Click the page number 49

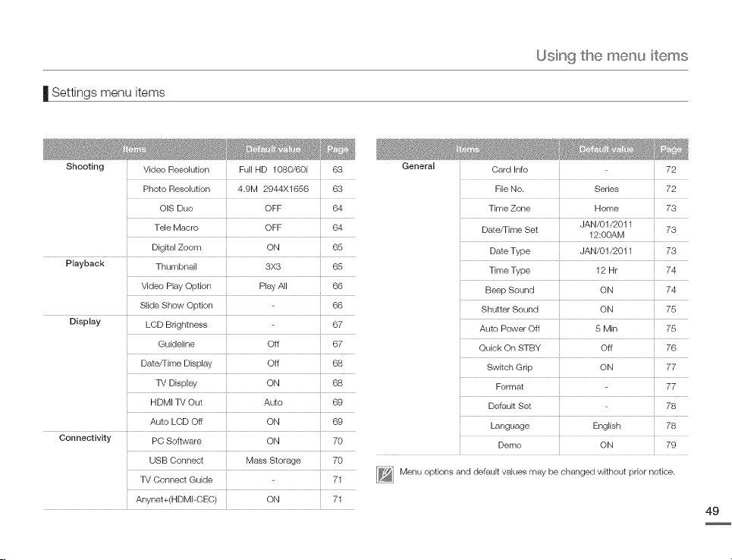pos(712,511)
